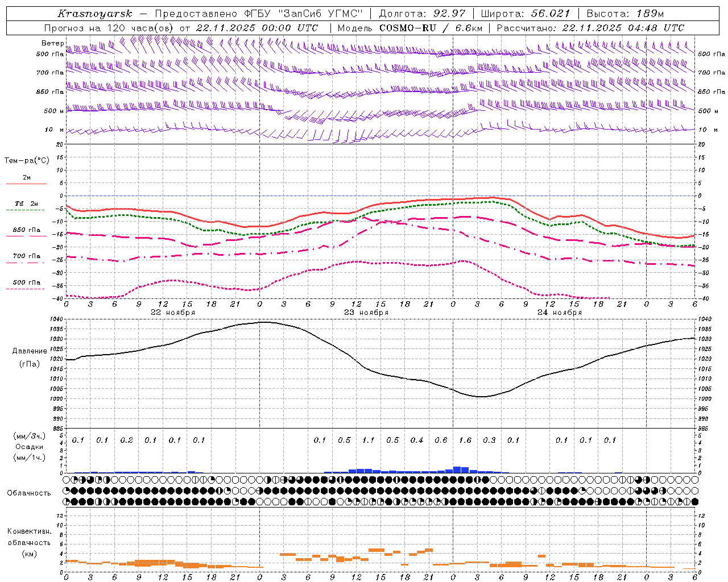
Task: Click the Krasnoyarsk city title
Action: tap(94, 14)
